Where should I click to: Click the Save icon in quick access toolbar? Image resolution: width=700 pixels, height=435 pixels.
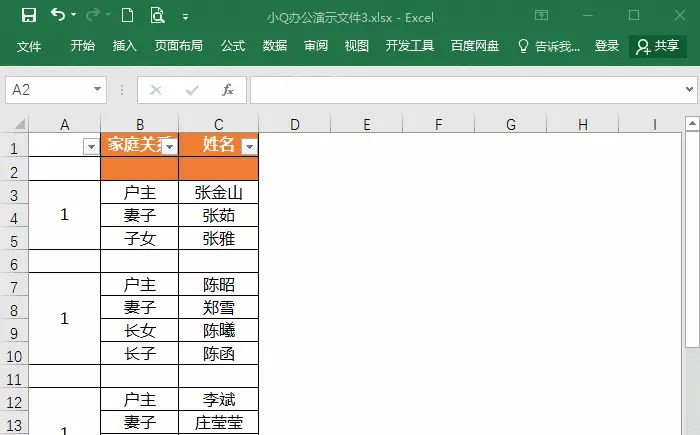(x=29, y=16)
